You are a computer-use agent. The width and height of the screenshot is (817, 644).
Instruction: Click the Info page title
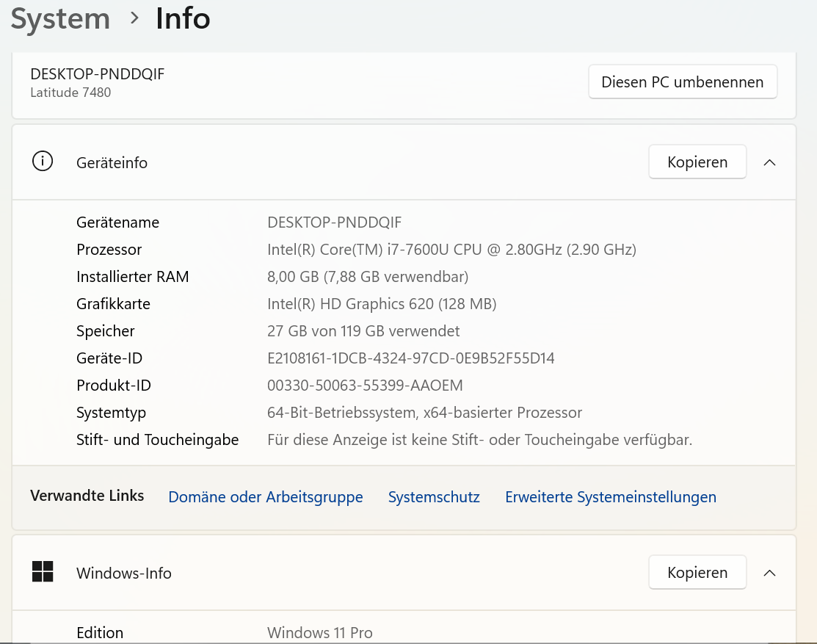(183, 19)
